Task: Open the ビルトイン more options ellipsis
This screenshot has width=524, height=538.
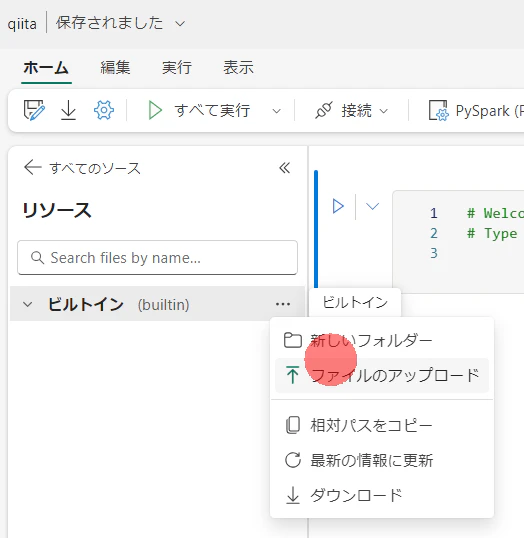Action: (x=283, y=304)
